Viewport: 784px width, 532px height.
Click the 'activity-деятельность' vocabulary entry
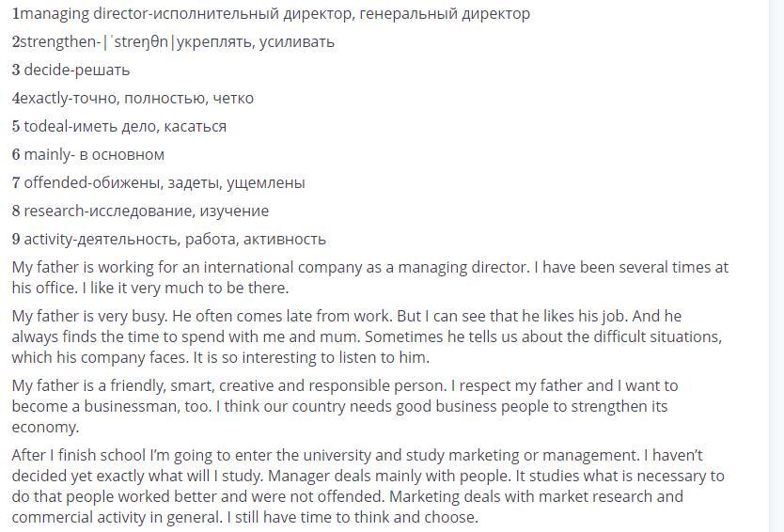(168, 239)
